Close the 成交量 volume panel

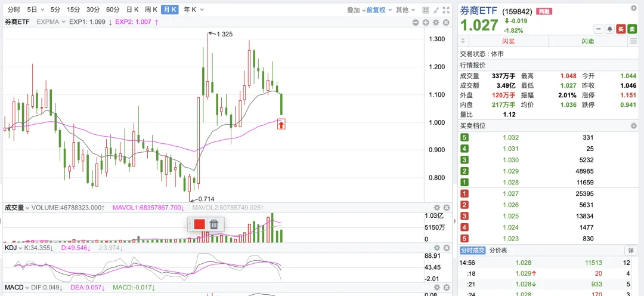pos(447,208)
